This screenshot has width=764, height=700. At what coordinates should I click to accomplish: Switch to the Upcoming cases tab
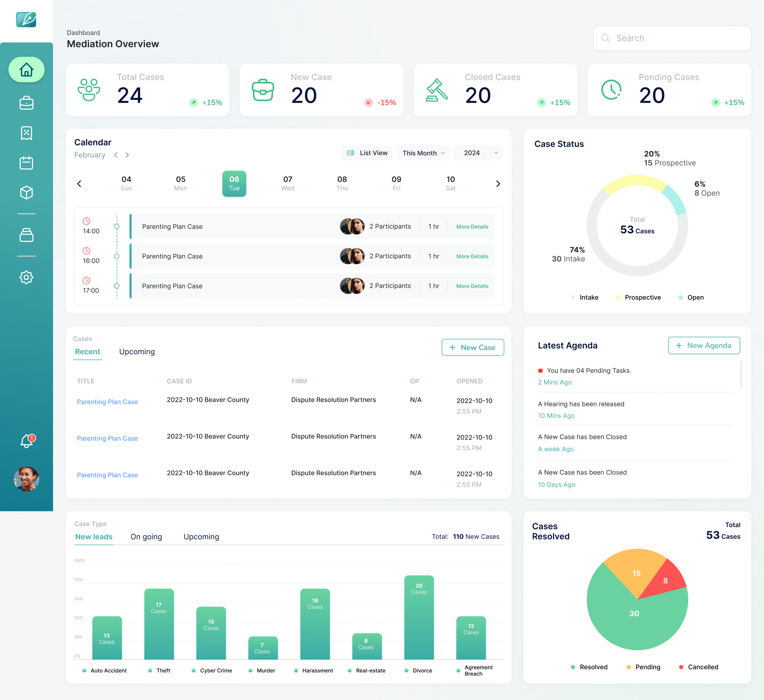click(137, 352)
